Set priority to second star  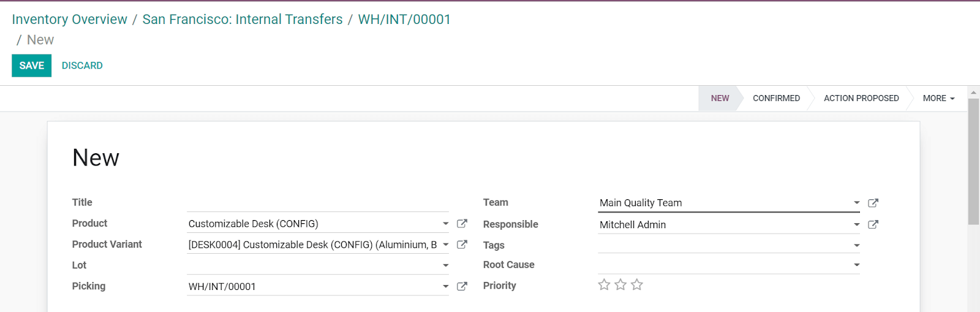(x=620, y=284)
